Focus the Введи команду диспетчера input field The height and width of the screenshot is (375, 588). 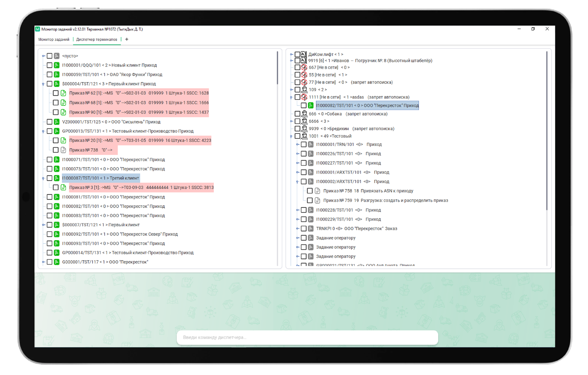pos(307,337)
